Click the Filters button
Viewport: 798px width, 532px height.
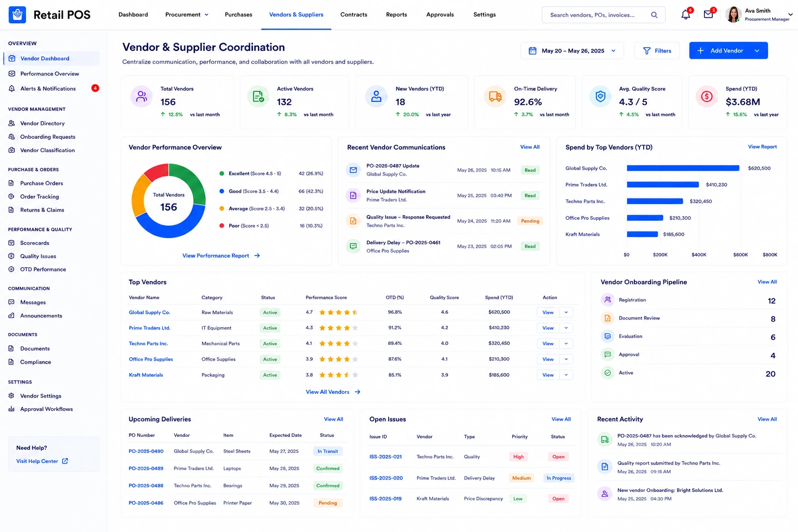(657, 51)
